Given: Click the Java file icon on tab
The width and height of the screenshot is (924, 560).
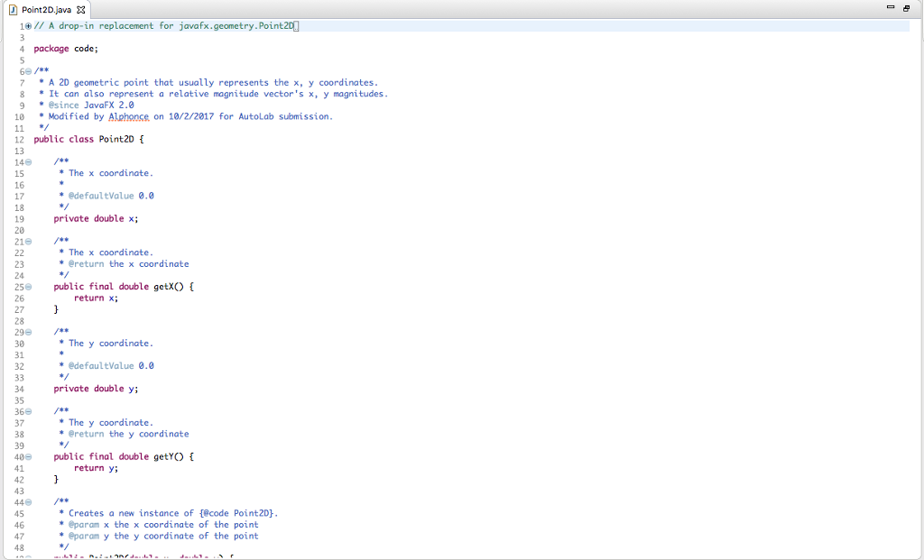Looking at the screenshot, I should coord(13,9).
